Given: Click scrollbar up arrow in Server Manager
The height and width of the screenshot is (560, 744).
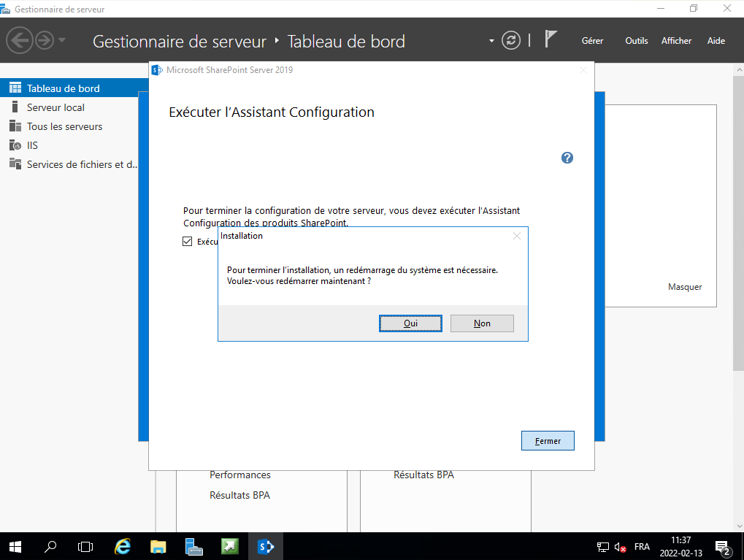Looking at the screenshot, I should tap(739, 70).
